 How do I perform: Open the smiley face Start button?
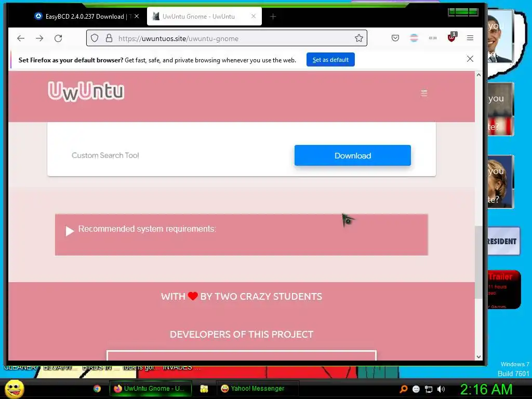pyautogui.click(x=15, y=389)
